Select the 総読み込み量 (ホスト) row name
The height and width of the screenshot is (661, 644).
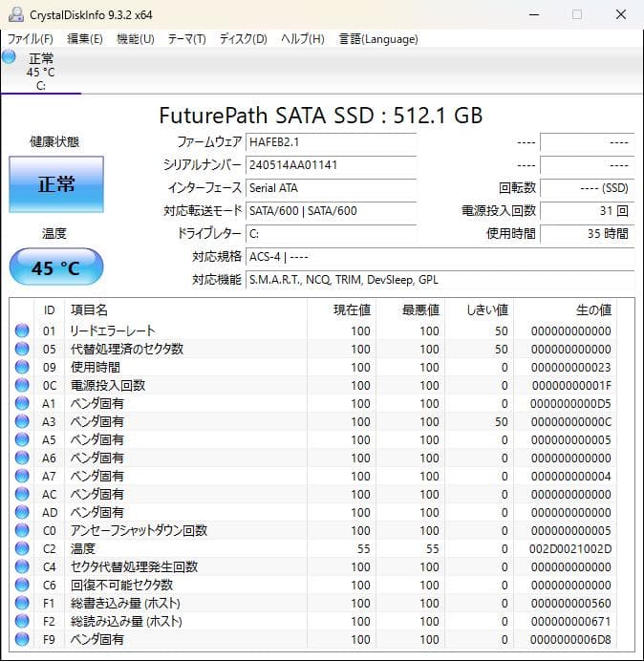click(126, 622)
